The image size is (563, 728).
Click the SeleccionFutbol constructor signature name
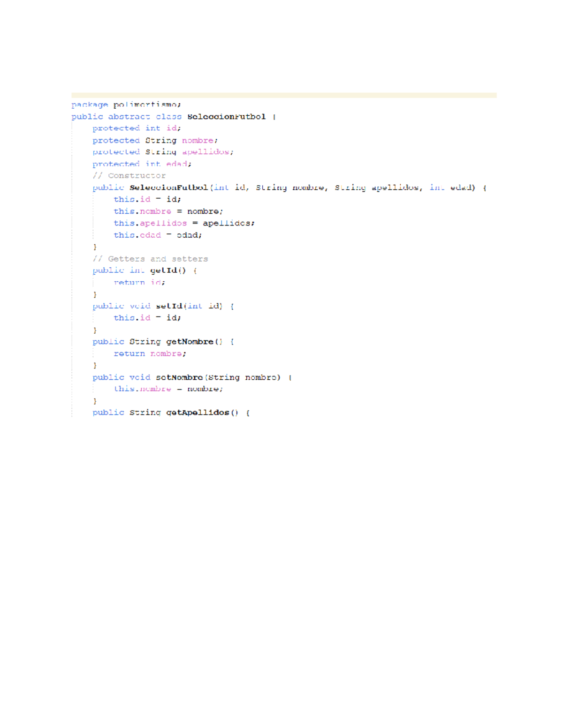click(169, 188)
